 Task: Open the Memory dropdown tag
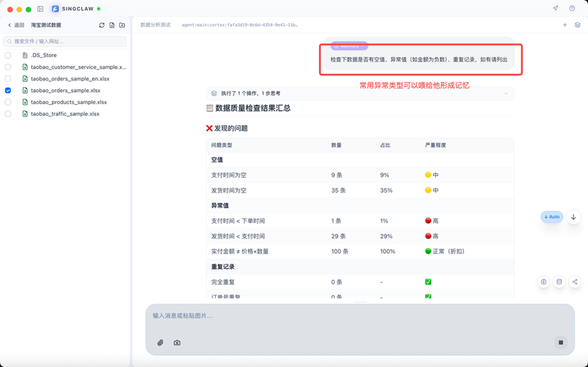(349, 46)
